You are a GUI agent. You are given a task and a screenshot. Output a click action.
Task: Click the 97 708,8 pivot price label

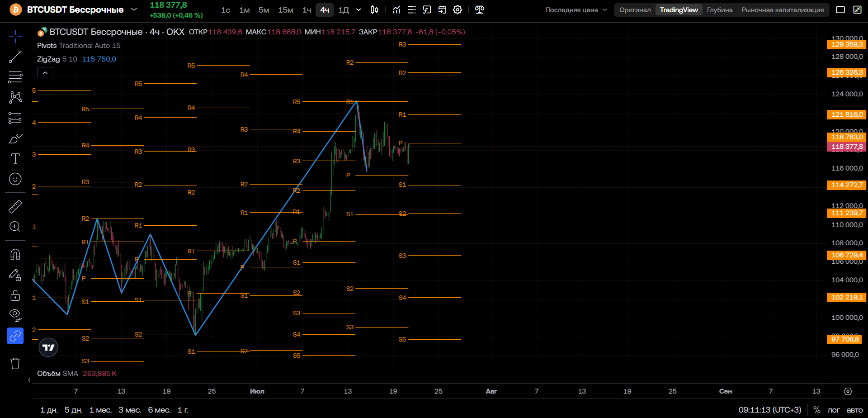coord(845,339)
